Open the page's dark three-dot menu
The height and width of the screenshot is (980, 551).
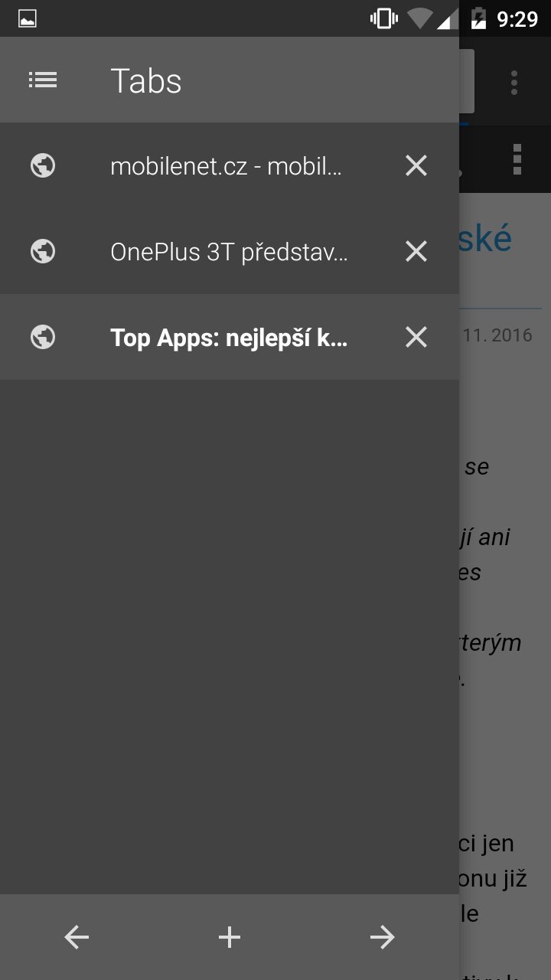[x=517, y=158]
